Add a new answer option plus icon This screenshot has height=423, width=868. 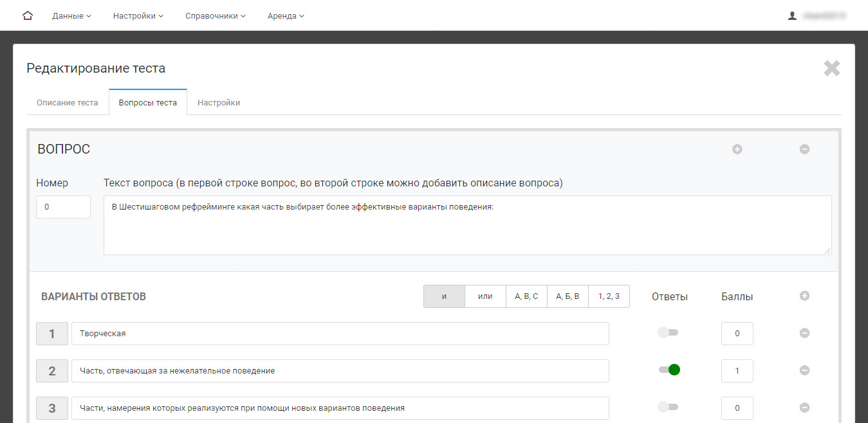[804, 296]
